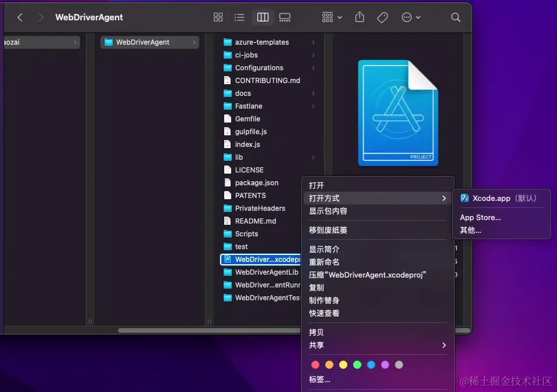Select the README.md file icon
Screen dimensions: 557x392
click(x=227, y=221)
